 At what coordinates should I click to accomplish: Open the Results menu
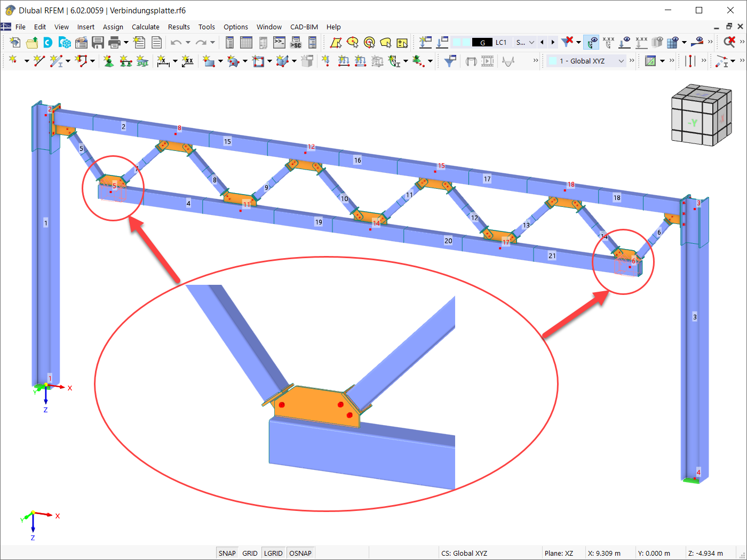pos(179,27)
